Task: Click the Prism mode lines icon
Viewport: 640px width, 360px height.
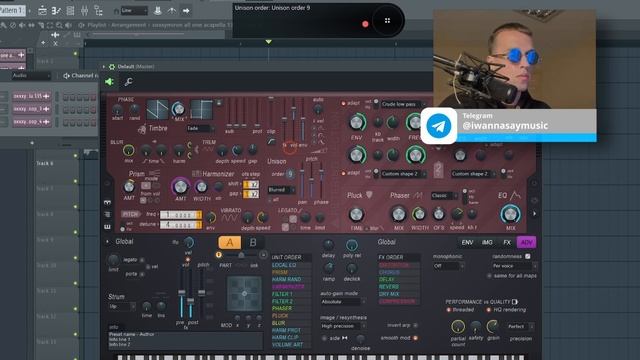Action: [x=154, y=173]
